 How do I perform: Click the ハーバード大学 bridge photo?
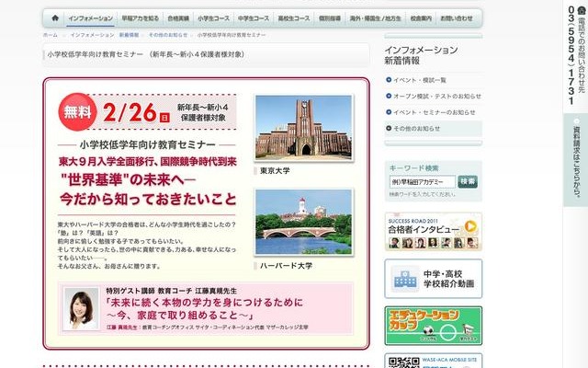304,223
